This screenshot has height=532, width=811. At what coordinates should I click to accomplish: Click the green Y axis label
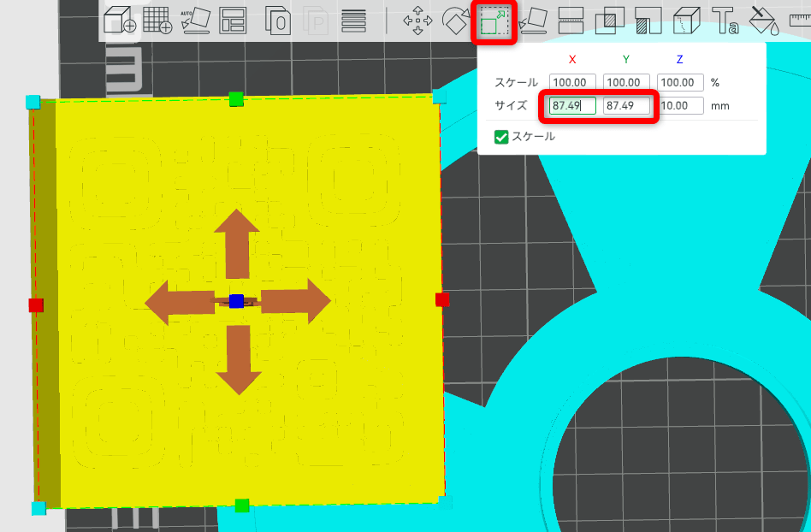tap(626, 60)
